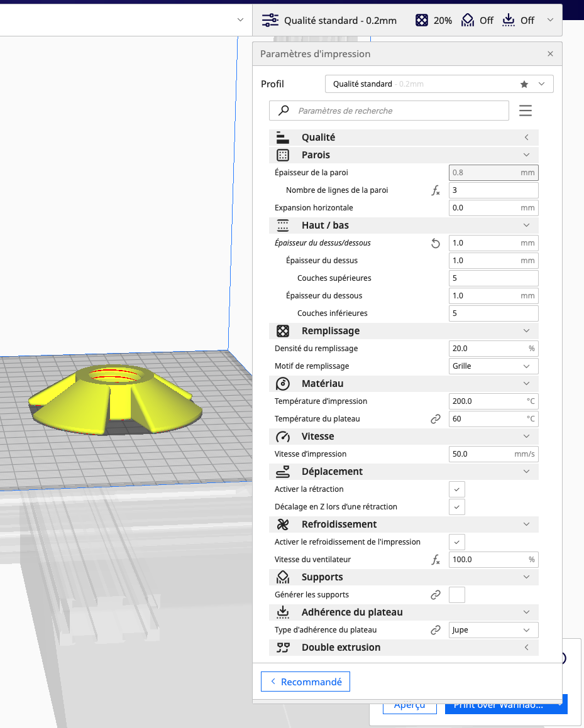Click the adhesion Off icon in header
Image resolution: width=584 pixels, height=728 pixels.
(509, 21)
